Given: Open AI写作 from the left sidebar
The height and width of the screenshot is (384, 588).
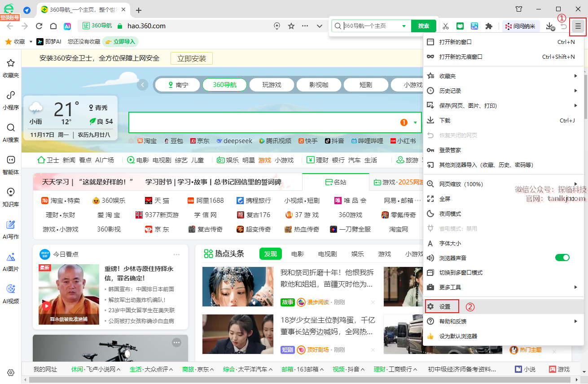Looking at the screenshot, I should (11, 230).
